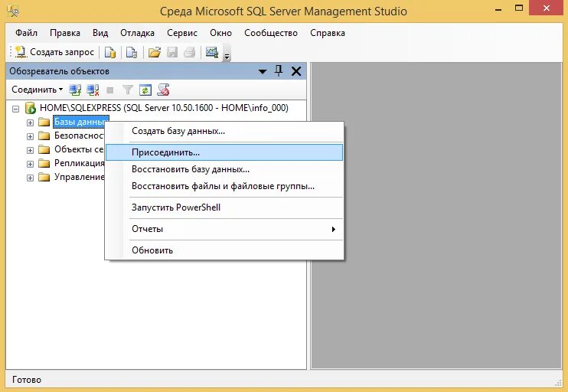Viewport: 568px width, 392px height.
Task: Select the HOME\SQLEXPRESS server entry
Action: (x=164, y=108)
